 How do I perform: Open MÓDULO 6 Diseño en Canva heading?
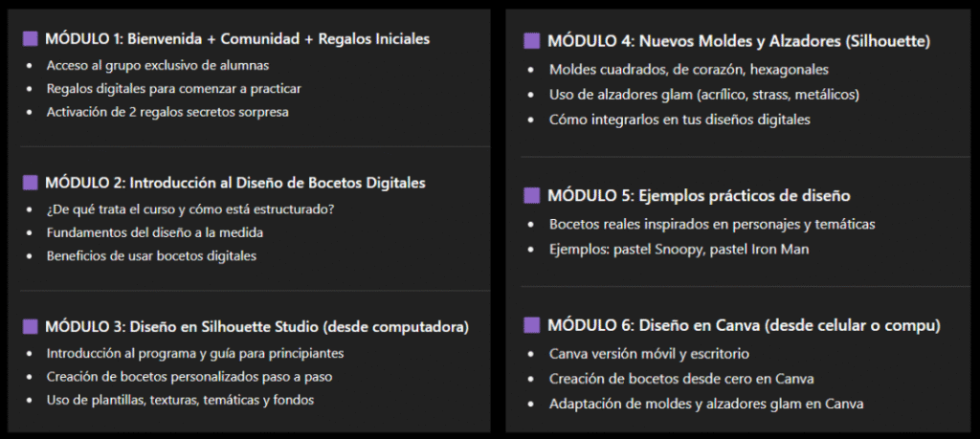click(745, 324)
